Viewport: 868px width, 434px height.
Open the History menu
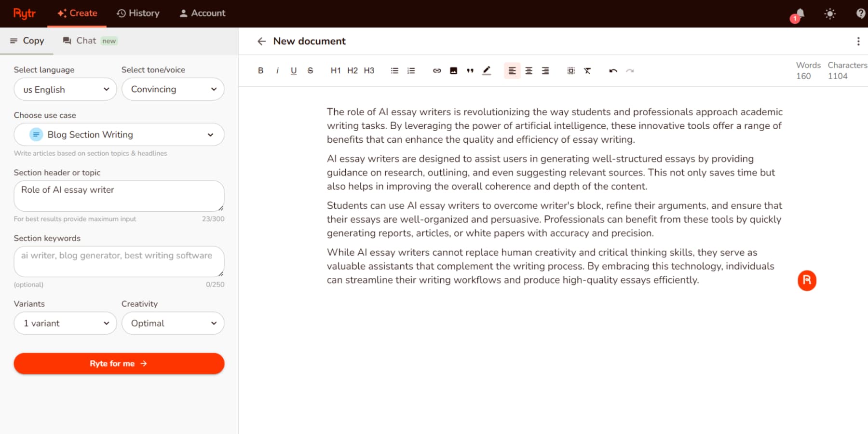(x=138, y=13)
